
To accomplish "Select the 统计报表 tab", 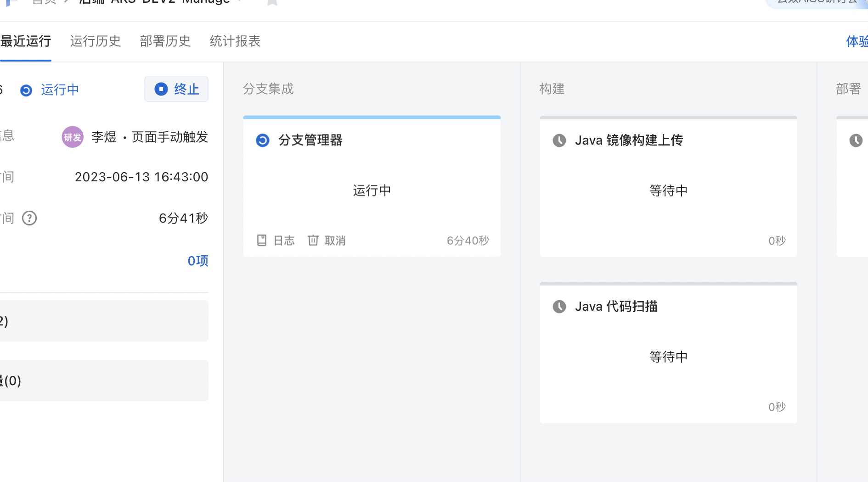I will coord(235,41).
